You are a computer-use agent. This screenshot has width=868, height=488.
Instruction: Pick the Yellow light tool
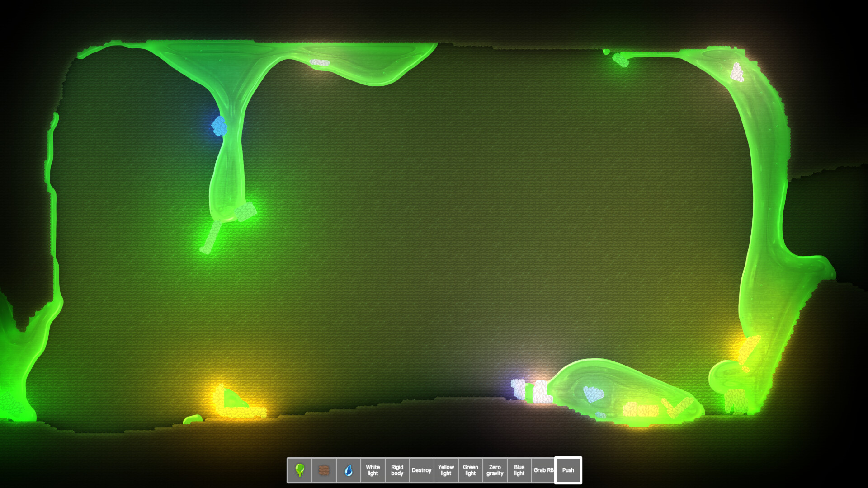click(446, 470)
